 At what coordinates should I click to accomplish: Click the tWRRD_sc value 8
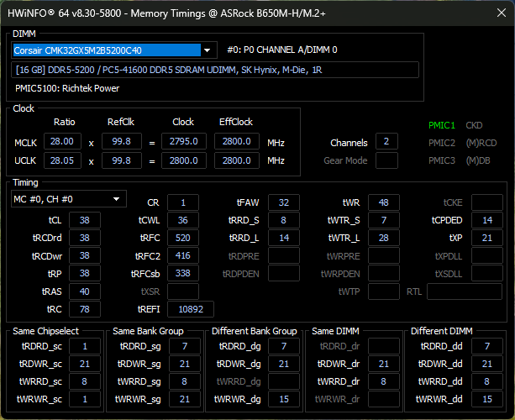point(85,381)
